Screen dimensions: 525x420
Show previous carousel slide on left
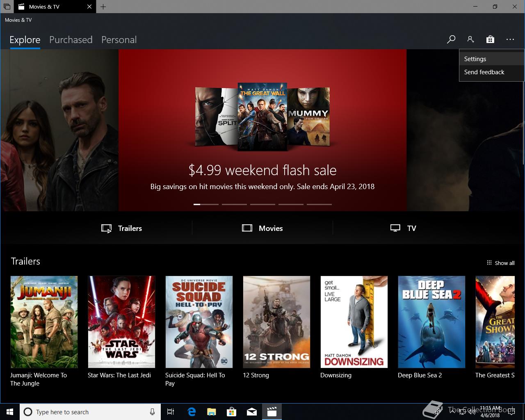pyautogui.click(x=59, y=130)
